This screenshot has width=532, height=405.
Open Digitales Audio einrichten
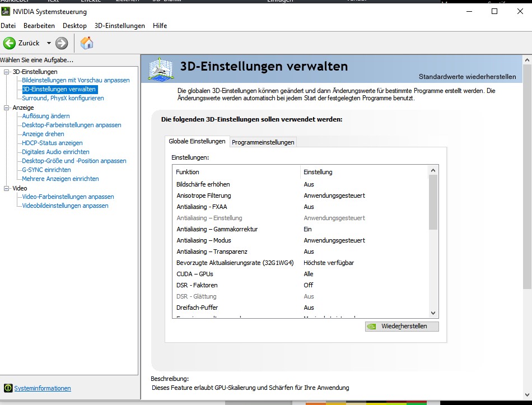pyautogui.click(x=55, y=152)
